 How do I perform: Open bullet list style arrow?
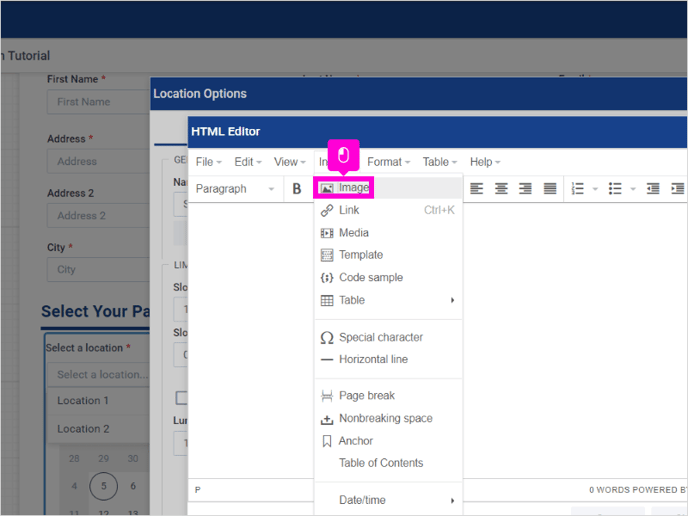tap(633, 189)
